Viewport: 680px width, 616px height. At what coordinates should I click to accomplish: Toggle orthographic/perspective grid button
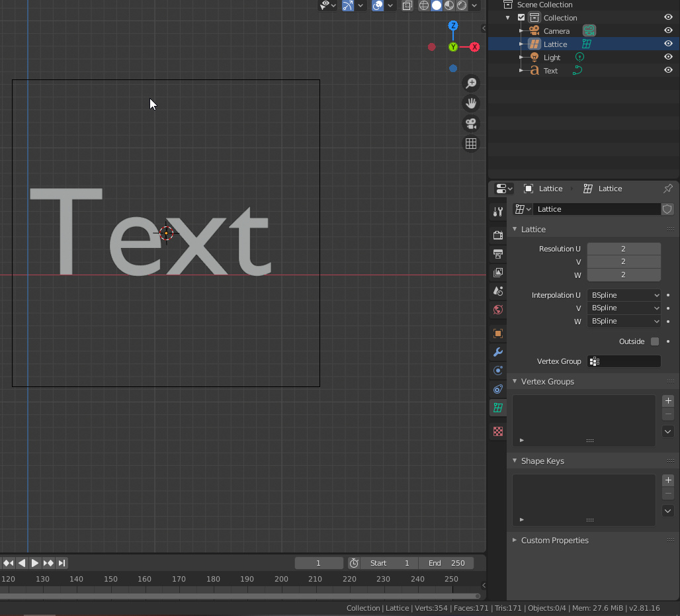(x=471, y=144)
